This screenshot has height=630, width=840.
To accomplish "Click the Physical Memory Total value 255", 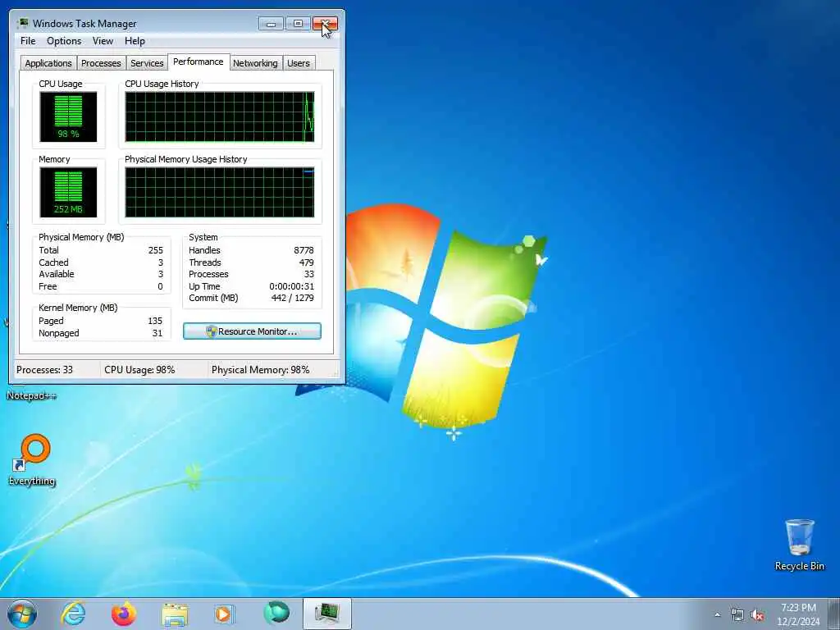I will (x=155, y=250).
